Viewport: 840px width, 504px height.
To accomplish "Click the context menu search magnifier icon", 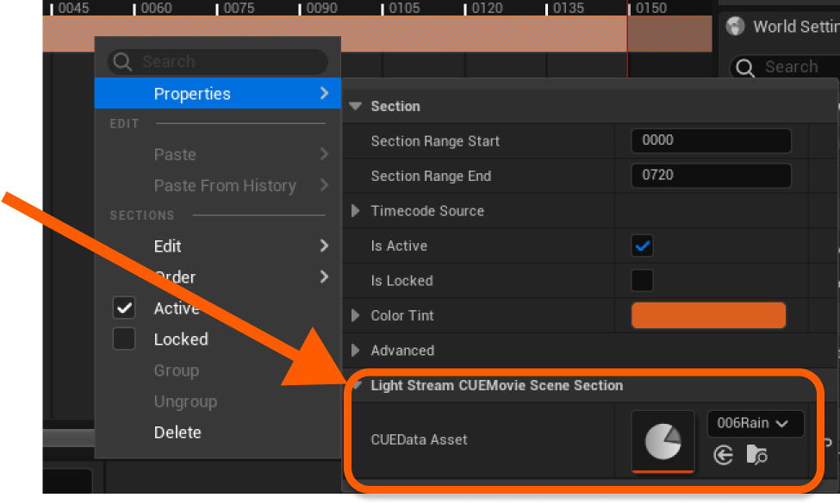I will coord(122,61).
